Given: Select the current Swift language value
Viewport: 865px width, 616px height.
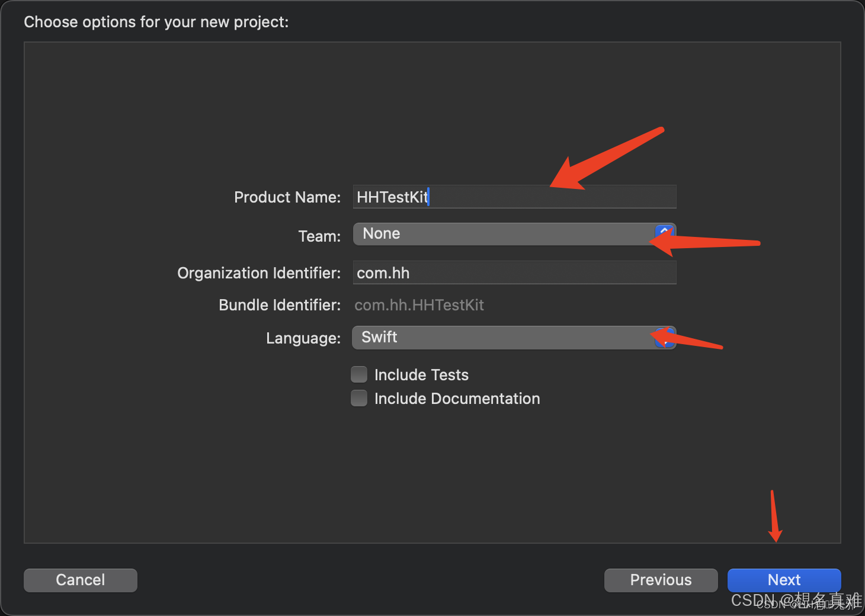Looking at the screenshot, I should click(x=379, y=337).
